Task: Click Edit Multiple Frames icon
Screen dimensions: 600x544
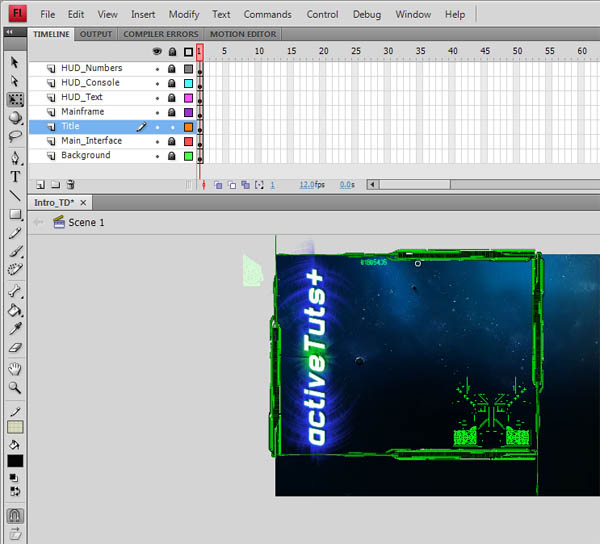Action: pos(245,185)
